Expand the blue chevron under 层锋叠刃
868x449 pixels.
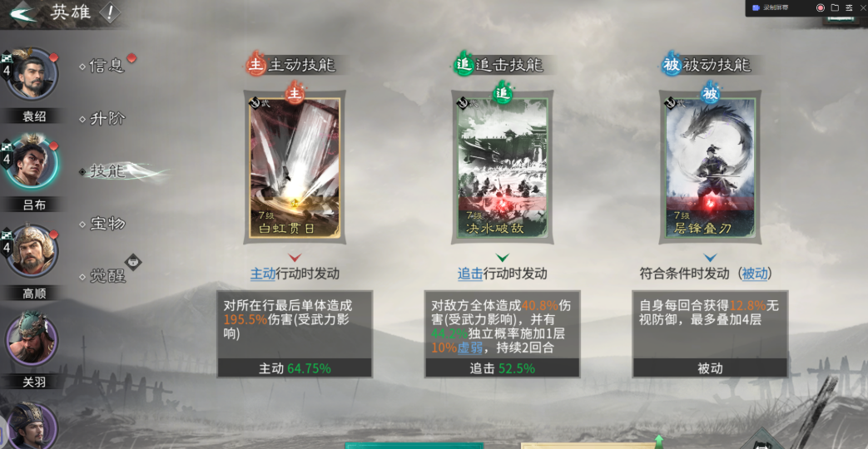click(x=710, y=257)
